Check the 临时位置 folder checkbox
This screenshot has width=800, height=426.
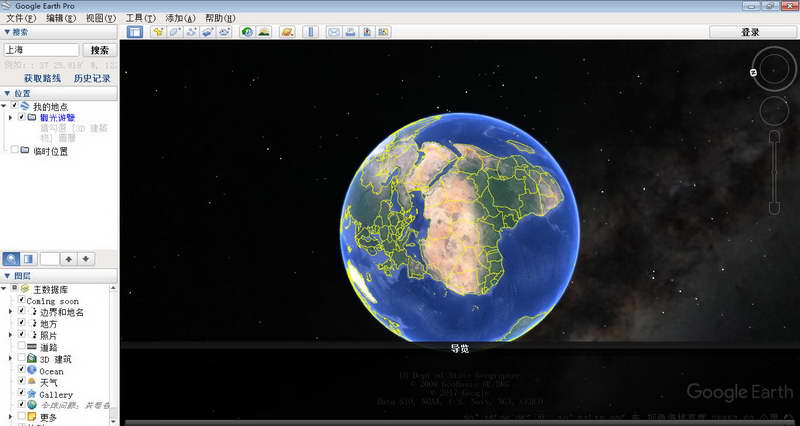click(x=13, y=151)
